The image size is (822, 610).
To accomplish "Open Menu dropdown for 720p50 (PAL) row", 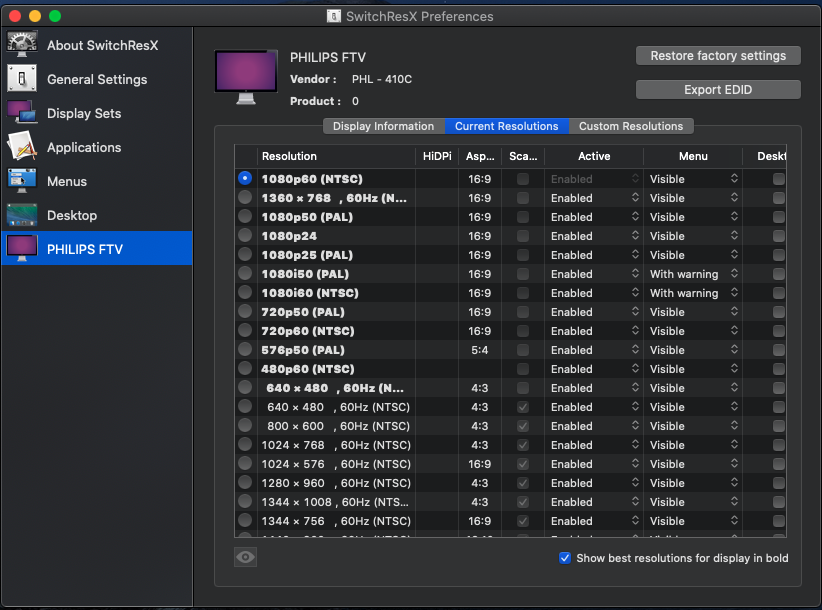I will coord(693,312).
